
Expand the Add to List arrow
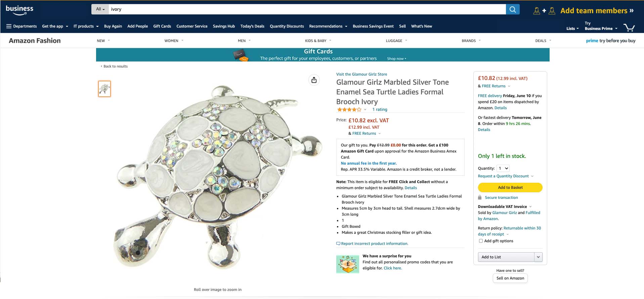tap(538, 257)
